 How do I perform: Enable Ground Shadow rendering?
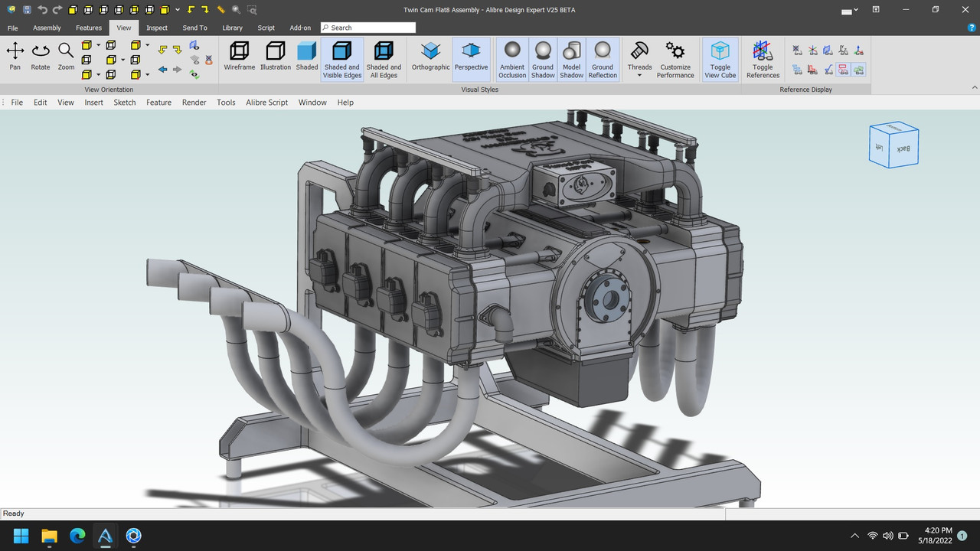click(x=542, y=57)
